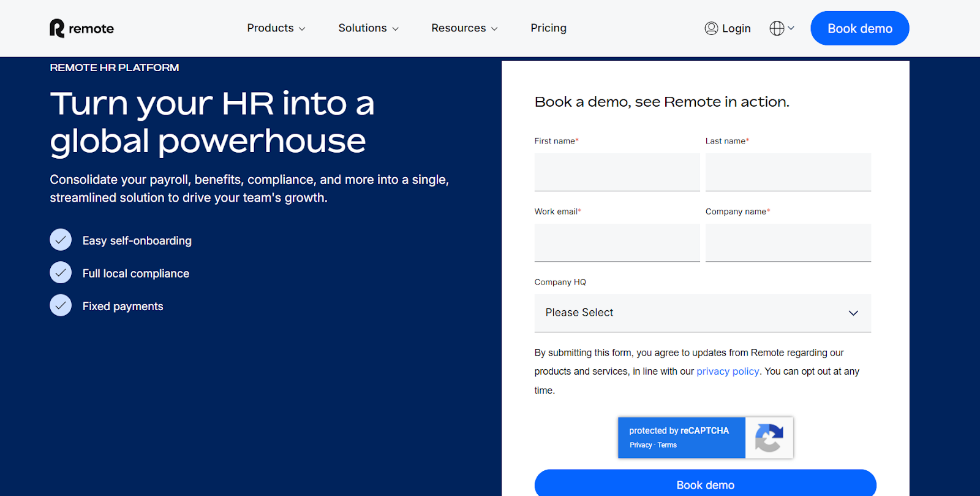Click checkmark icon beside Full local compliance

(61, 272)
